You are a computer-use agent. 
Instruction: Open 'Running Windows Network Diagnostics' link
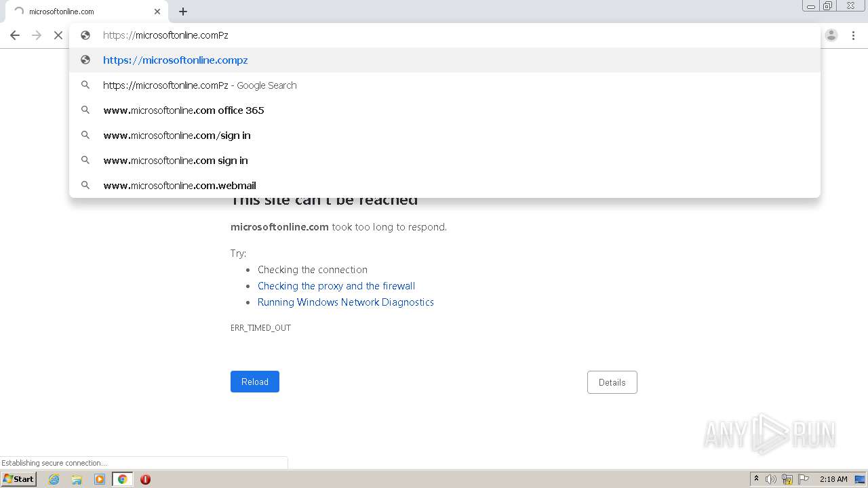point(346,302)
